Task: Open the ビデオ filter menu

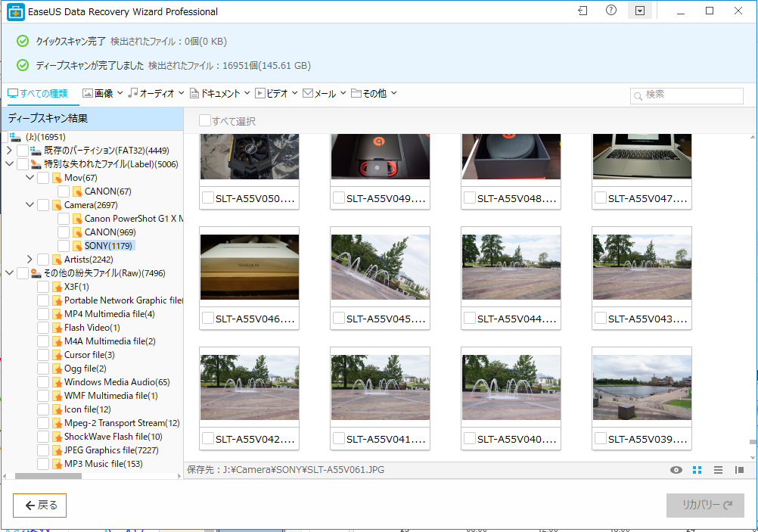Action: click(x=276, y=93)
